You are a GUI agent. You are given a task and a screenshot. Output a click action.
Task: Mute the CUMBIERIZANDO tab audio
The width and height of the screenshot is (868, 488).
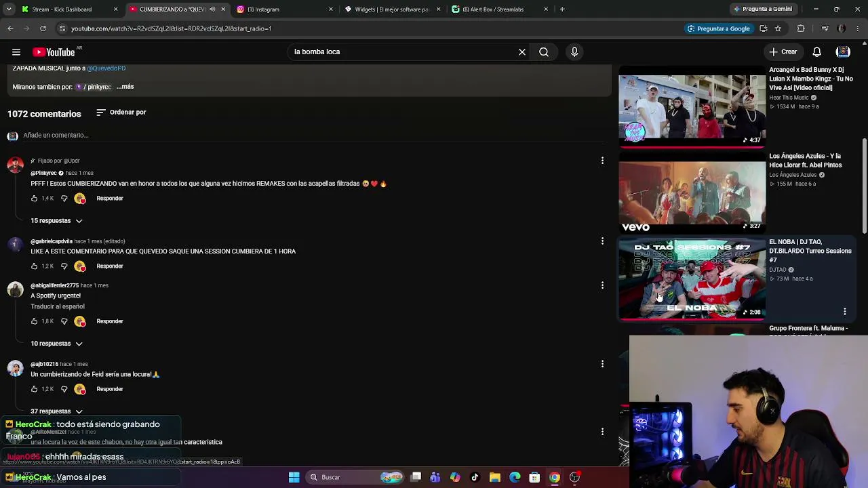pos(212,9)
